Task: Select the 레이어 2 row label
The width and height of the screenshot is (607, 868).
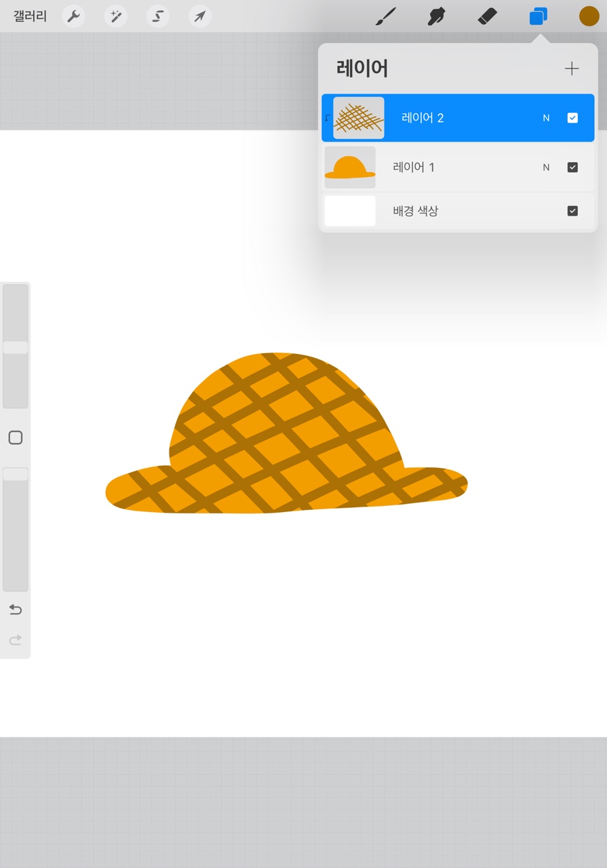Action: [x=423, y=118]
